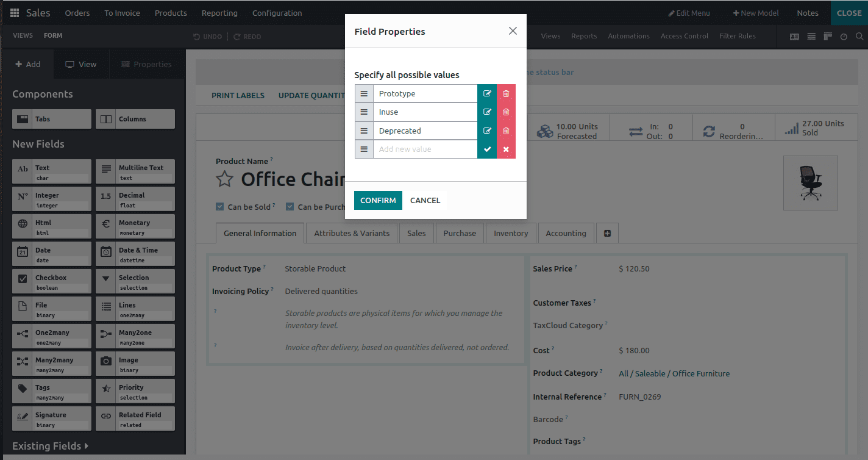This screenshot has width=868, height=460.
Task: Uncheck the Can be Purchased checkbox
Action: click(x=290, y=206)
